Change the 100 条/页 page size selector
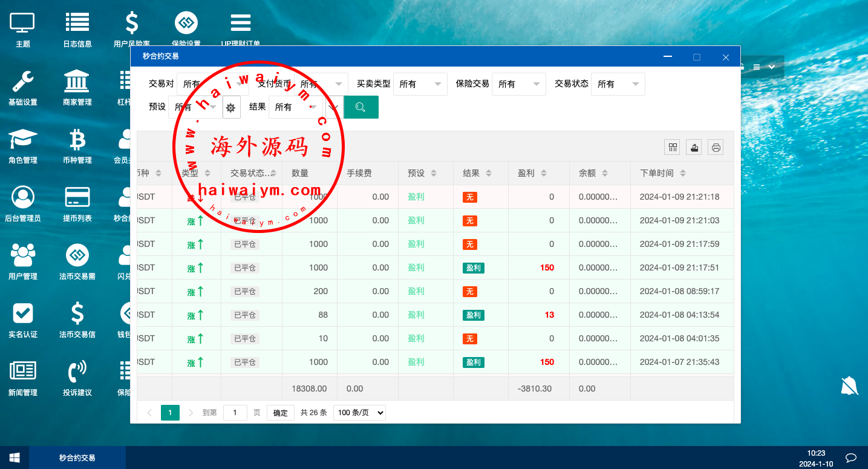Viewport: 868px width, 469px height. (x=359, y=413)
